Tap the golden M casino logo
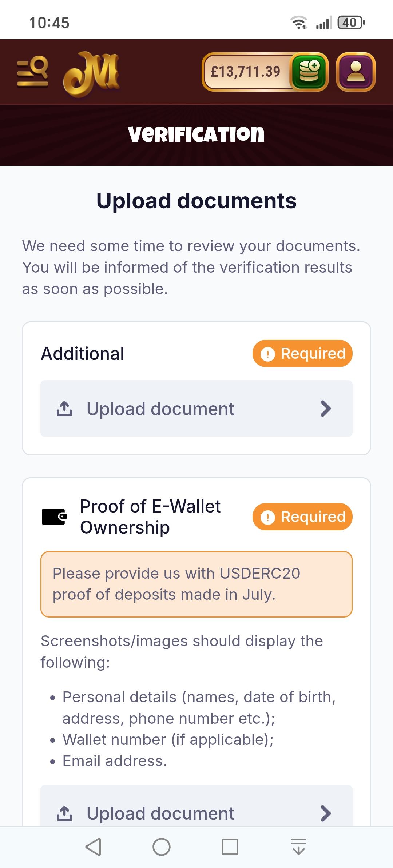Viewport: 393px width, 868px height. (91, 74)
